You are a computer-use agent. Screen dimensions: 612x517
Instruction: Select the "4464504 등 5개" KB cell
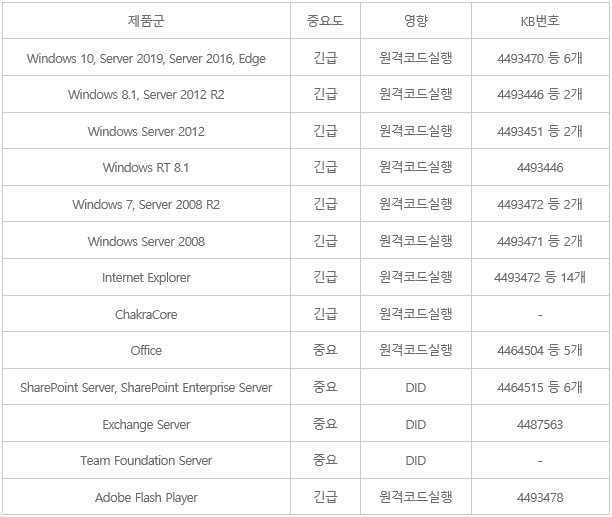click(x=539, y=351)
